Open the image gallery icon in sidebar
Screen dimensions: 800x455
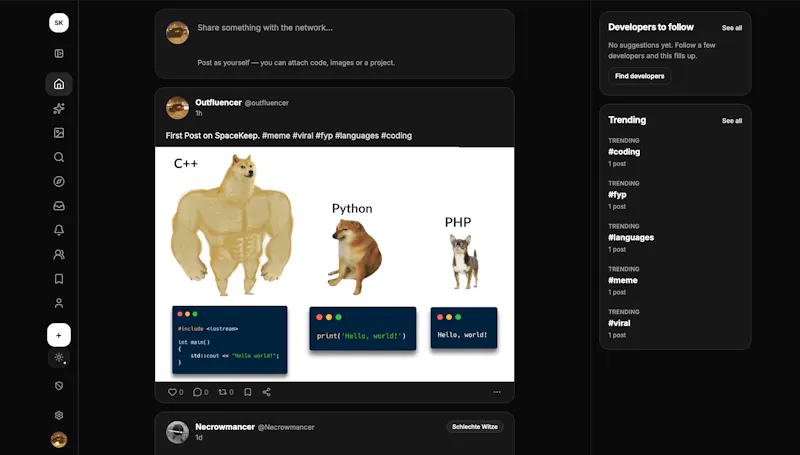(59, 133)
